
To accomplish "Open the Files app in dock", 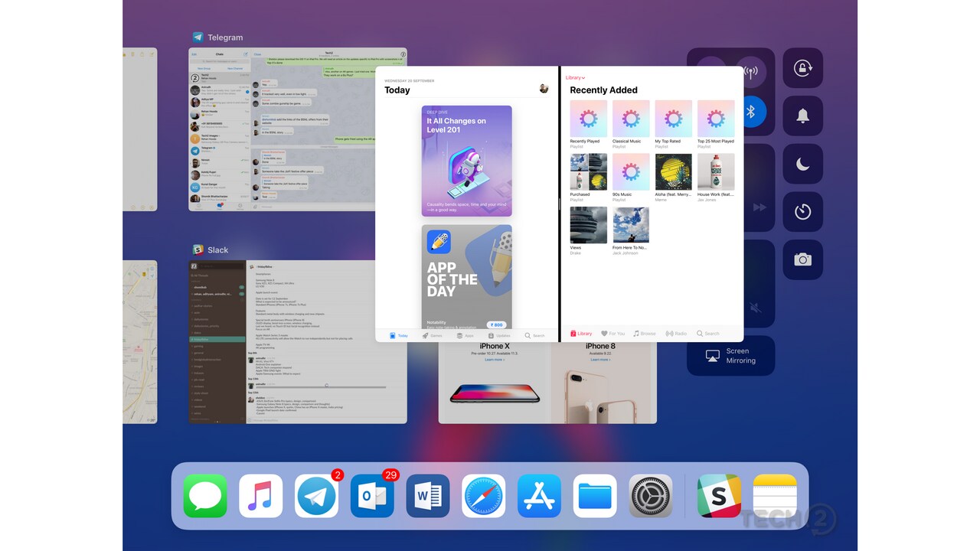I will [x=595, y=496].
